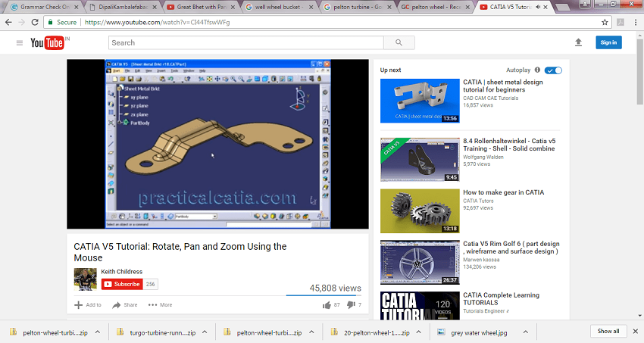Click the Keith Childress channel avatar
Image resolution: width=644 pixels, height=343 pixels.
click(x=85, y=279)
